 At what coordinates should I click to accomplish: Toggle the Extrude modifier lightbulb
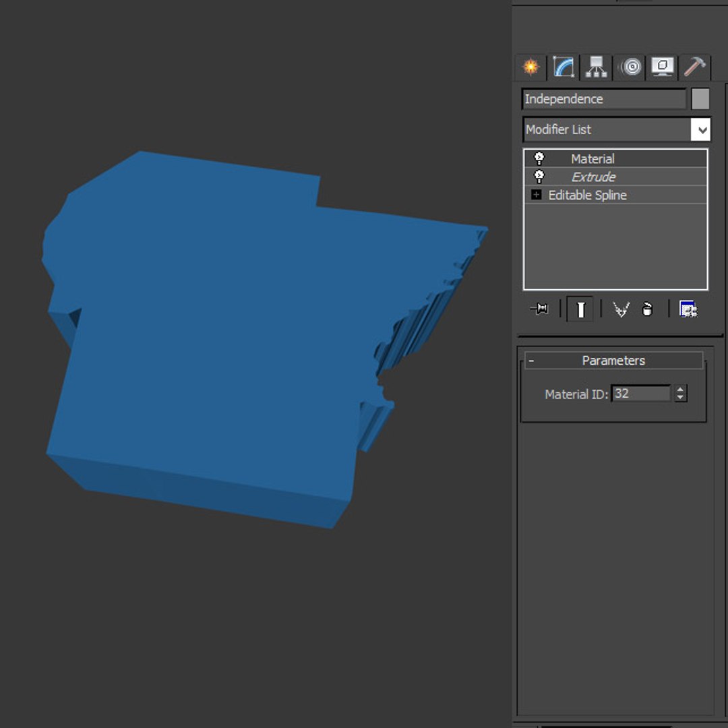tap(539, 177)
